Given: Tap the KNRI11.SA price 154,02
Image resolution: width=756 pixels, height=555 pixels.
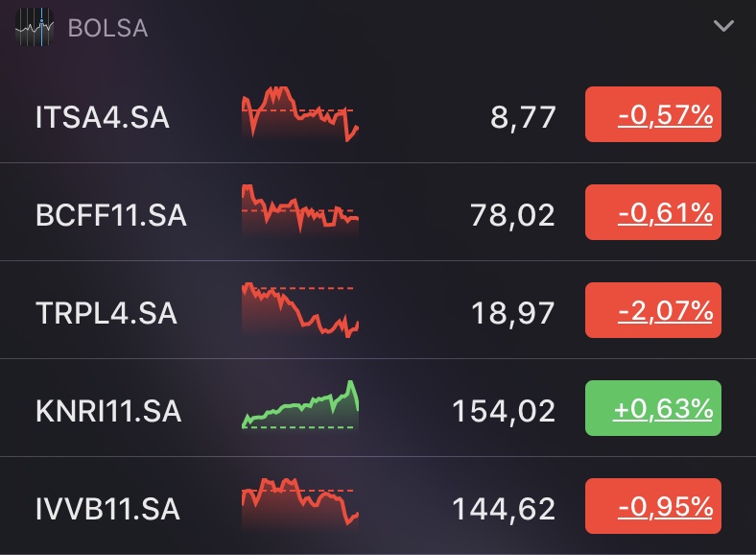Looking at the screenshot, I should pyautogui.click(x=504, y=412).
